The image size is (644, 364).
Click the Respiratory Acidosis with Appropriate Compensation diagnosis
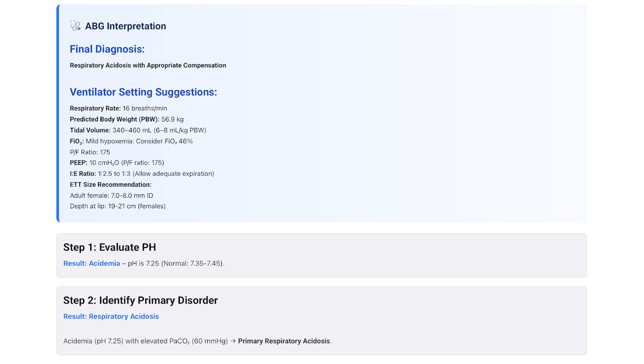[148, 66]
